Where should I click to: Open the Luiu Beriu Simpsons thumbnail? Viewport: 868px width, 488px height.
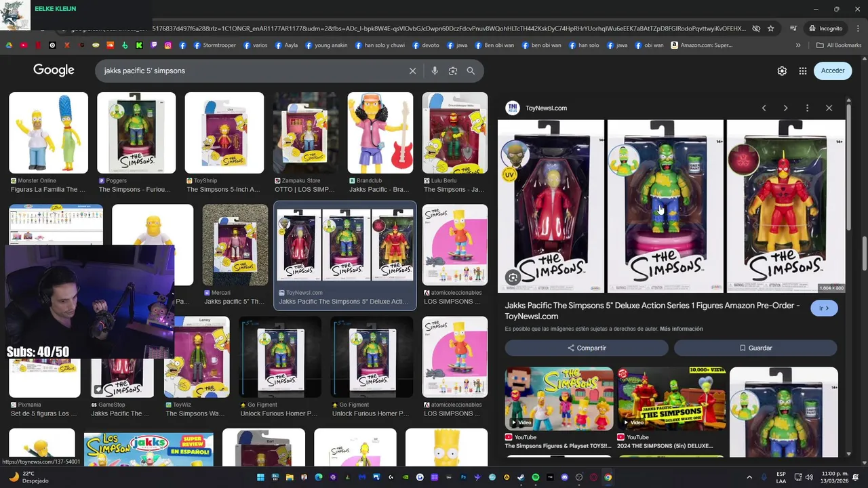pyautogui.click(x=455, y=133)
